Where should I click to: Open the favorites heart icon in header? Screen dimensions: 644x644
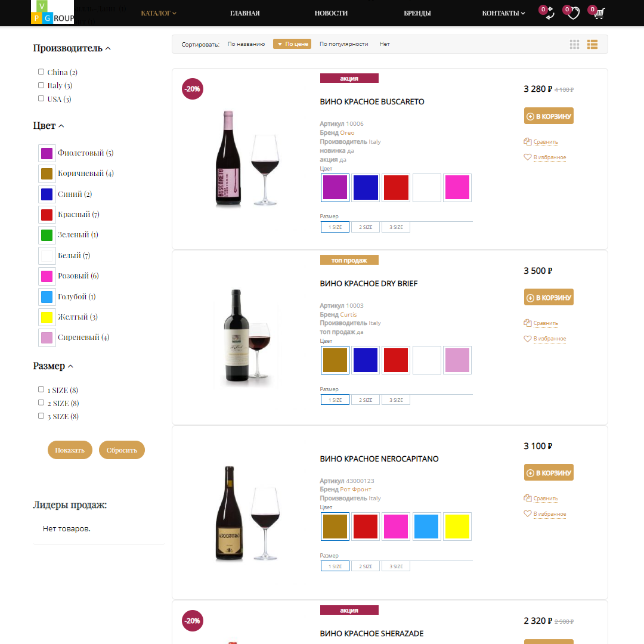tap(574, 14)
